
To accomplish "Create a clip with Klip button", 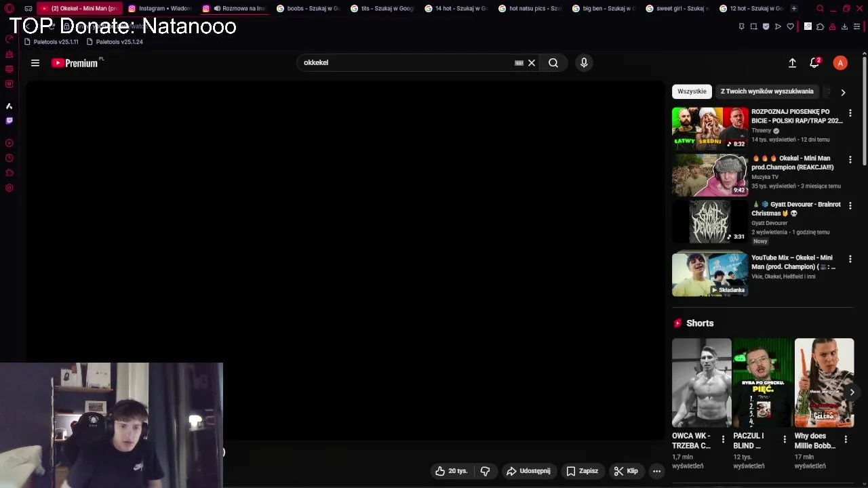I will pos(626,471).
